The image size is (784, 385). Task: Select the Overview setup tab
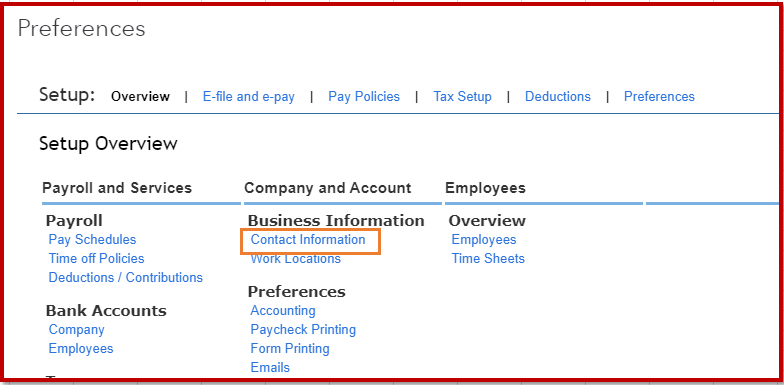[140, 96]
